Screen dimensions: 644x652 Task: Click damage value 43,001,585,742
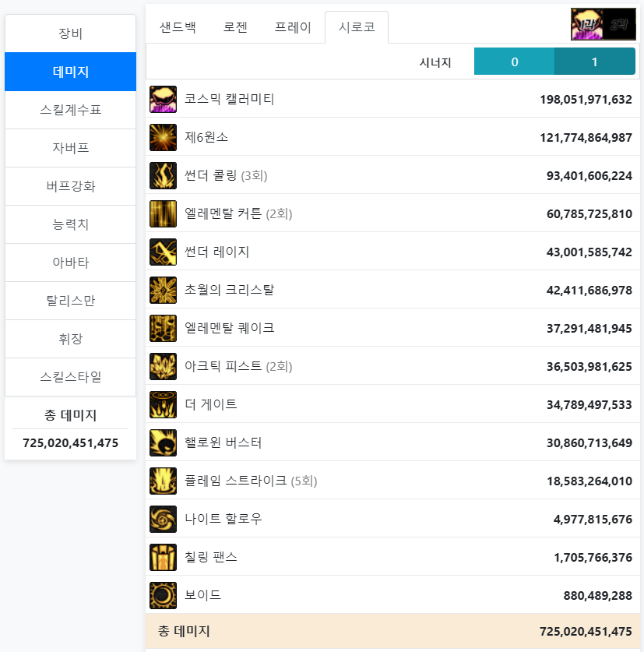pyautogui.click(x=589, y=252)
